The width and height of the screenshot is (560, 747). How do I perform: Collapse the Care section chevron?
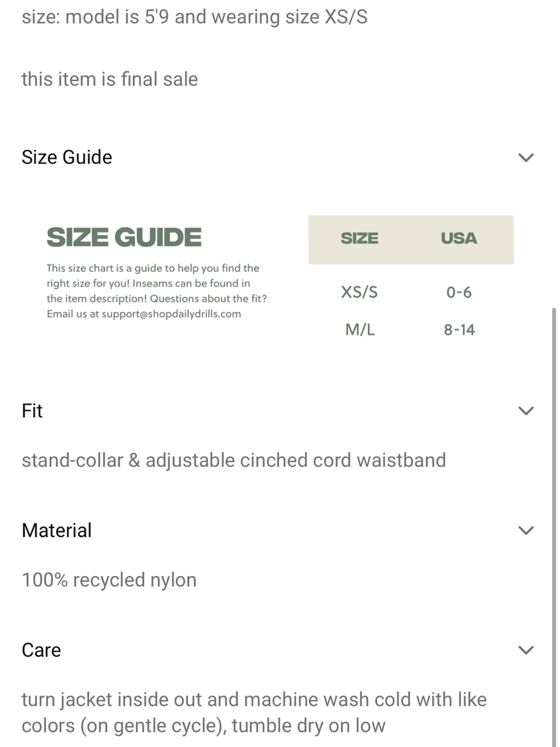526,650
